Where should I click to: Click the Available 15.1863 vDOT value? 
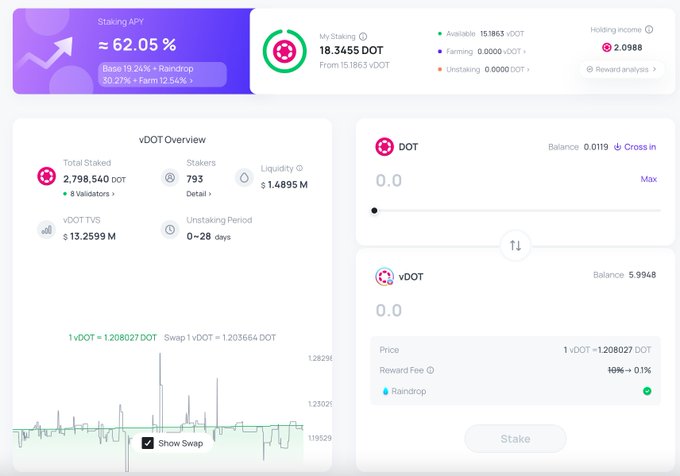tap(502, 34)
